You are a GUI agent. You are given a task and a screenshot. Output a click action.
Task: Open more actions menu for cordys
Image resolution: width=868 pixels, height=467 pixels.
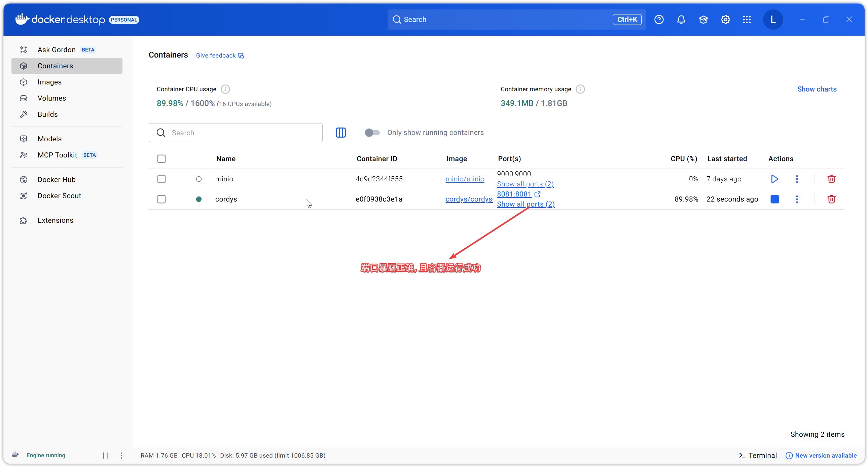[797, 199]
